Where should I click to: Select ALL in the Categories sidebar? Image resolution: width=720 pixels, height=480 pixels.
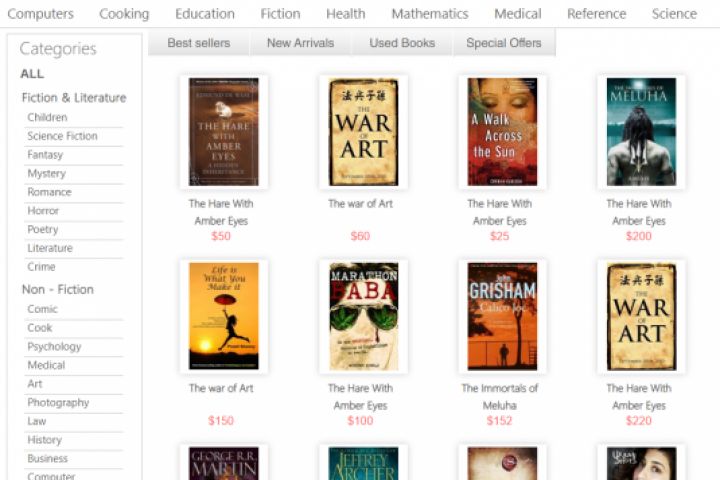32,73
